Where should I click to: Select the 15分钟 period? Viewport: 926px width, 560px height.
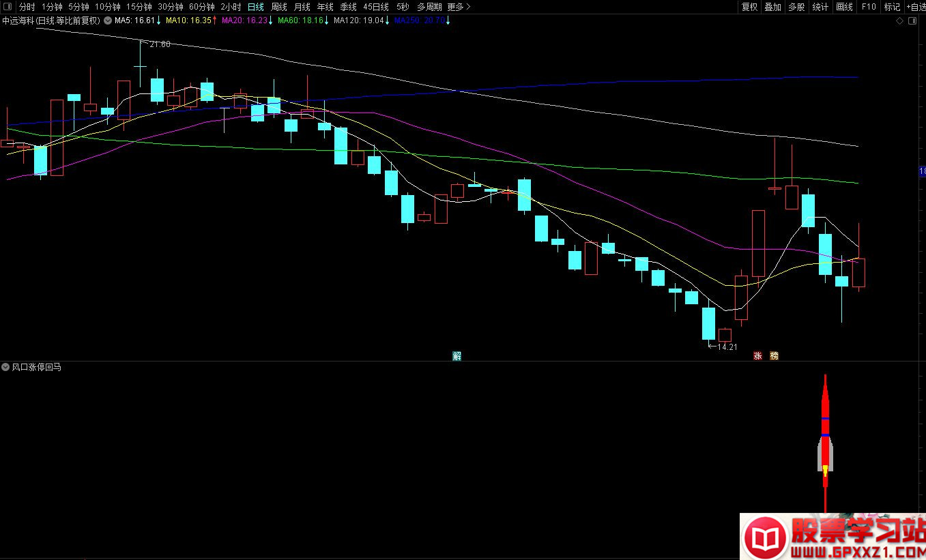(x=139, y=7)
